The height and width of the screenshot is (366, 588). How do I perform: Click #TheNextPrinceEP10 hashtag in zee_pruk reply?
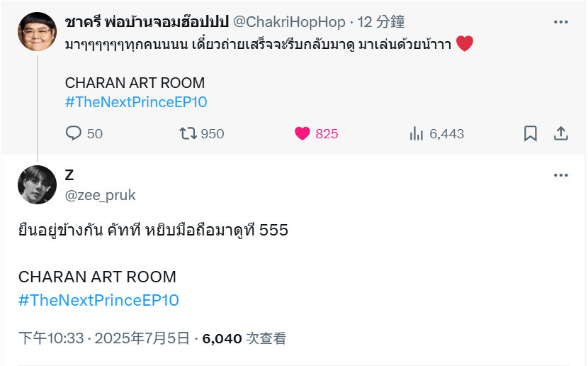click(x=98, y=300)
